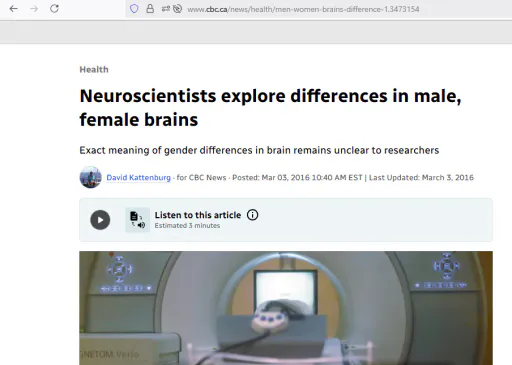Show info about Listen to this article

click(252, 215)
